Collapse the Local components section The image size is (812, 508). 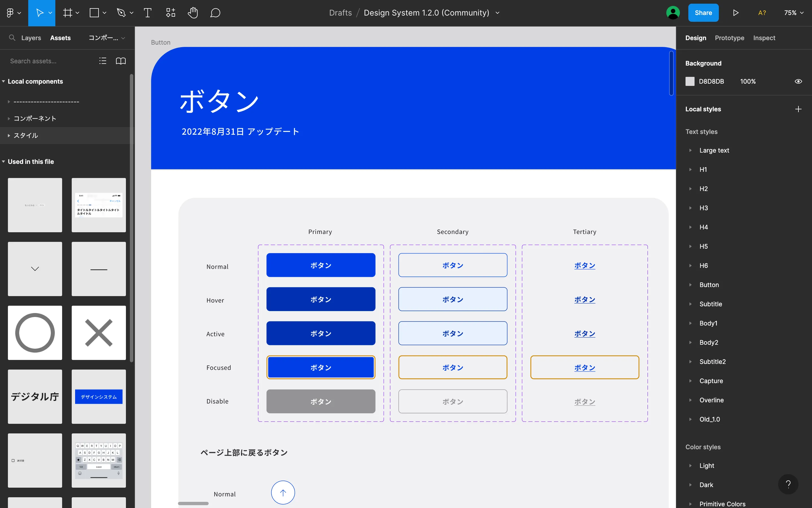click(3, 81)
